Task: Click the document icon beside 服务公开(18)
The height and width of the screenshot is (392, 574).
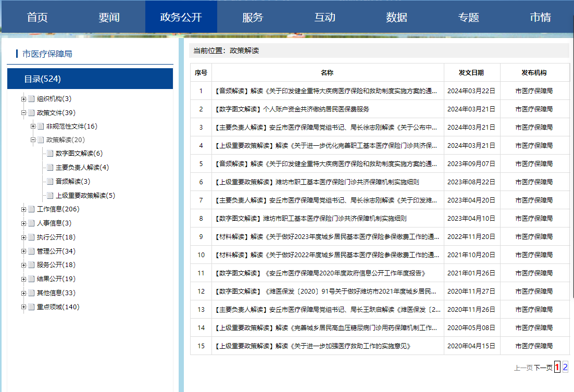Action: pyautogui.click(x=31, y=265)
